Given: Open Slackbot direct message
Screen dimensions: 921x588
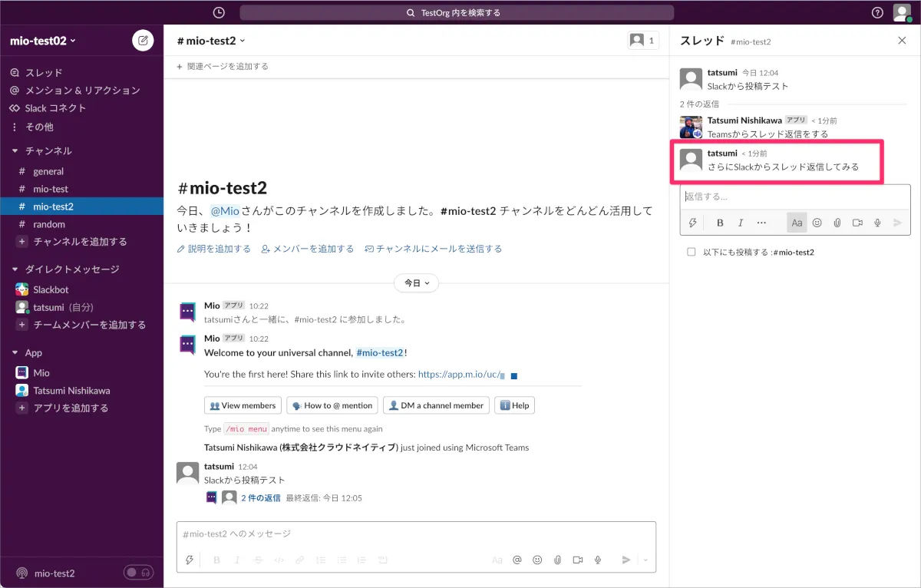Looking at the screenshot, I should 51,289.
